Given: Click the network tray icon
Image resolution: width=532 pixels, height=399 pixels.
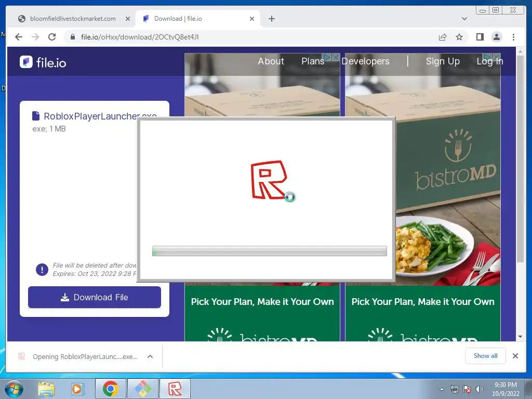Looking at the screenshot, I should point(454,389).
